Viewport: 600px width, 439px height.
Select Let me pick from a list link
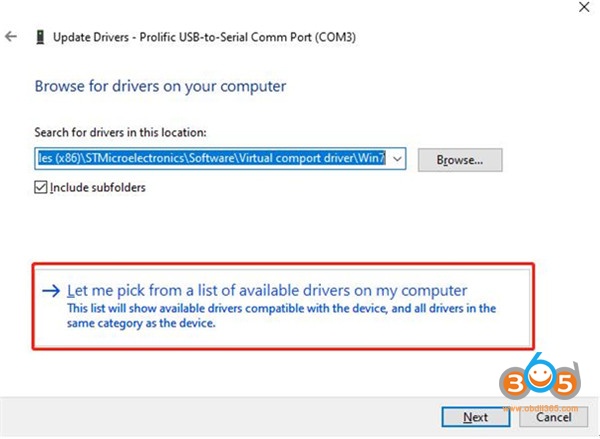pyautogui.click(x=267, y=290)
